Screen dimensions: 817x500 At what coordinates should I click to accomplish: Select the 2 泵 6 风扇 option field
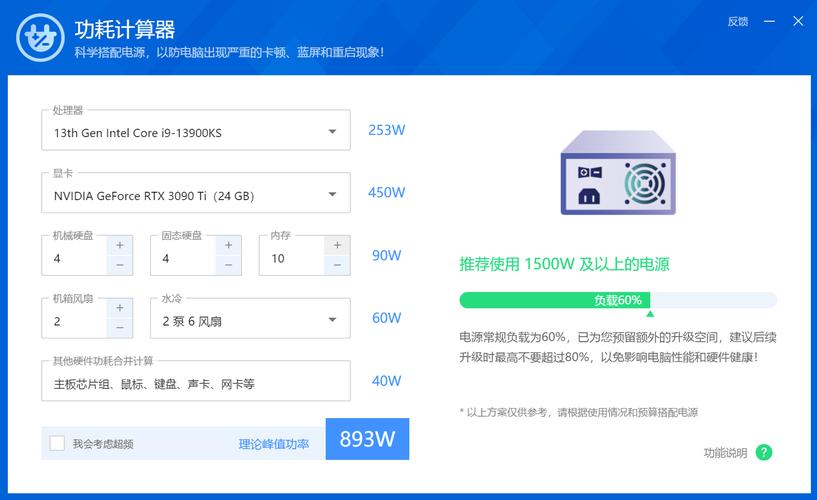[250, 318]
